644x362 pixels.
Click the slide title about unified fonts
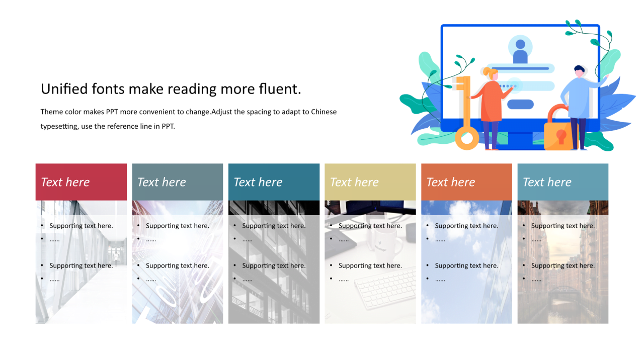pyautogui.click(x=171, y=89)
